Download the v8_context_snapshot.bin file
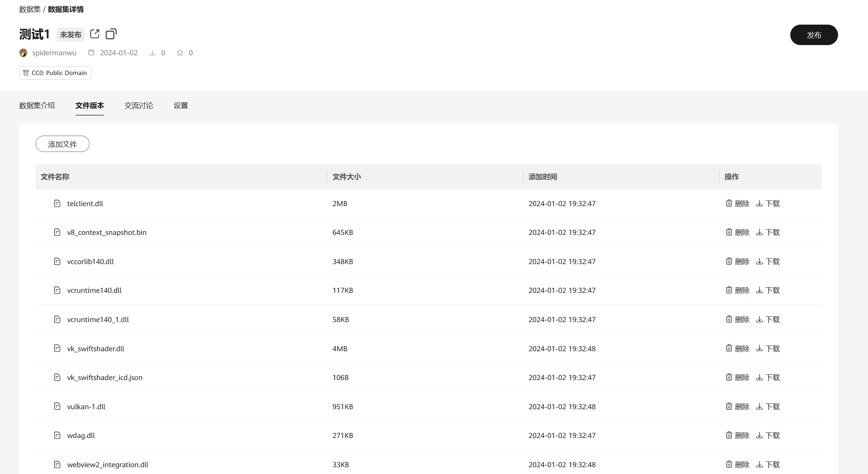The image size is (868, 474). tap(768, 232)
